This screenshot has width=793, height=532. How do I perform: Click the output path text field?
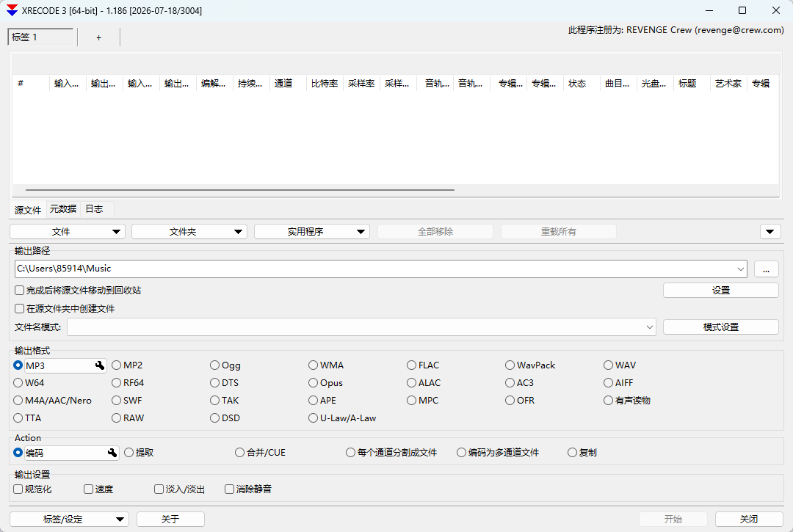point(374,269)
